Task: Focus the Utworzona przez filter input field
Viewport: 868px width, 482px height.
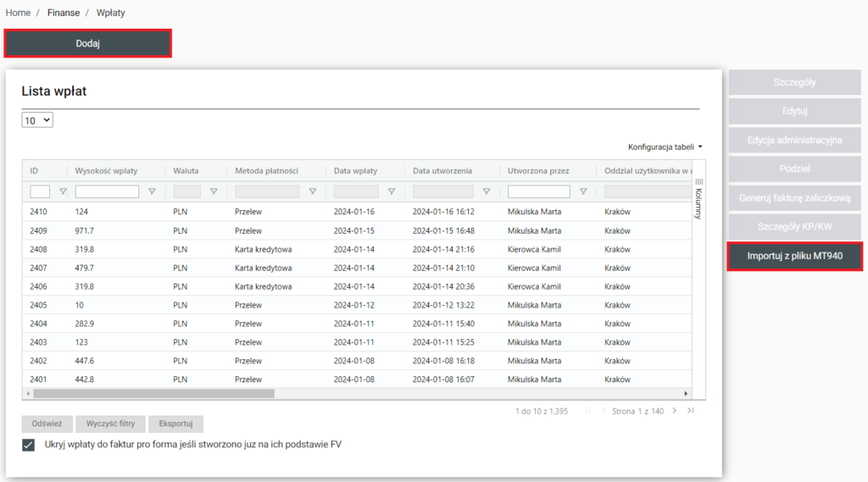Action: 538,191
